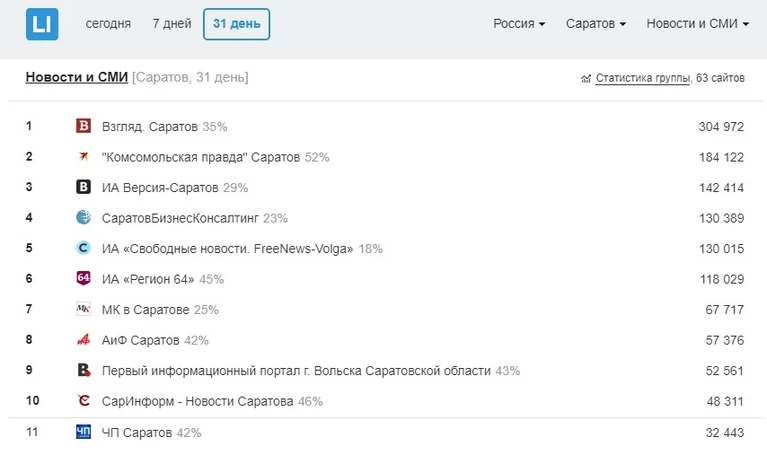Open the МК в Саратове site link

(145, 310)
